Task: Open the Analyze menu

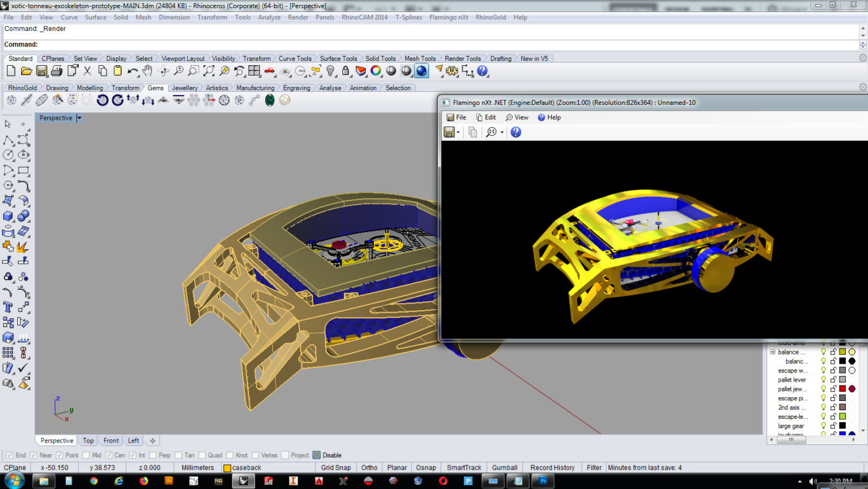Action: pos(269,17)
